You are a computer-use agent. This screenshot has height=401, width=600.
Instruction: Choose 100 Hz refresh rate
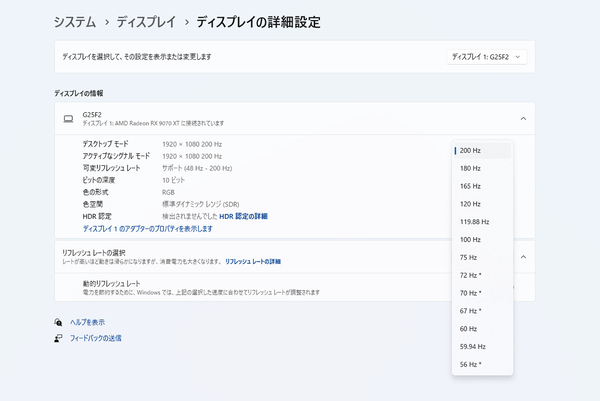point(483,240)
